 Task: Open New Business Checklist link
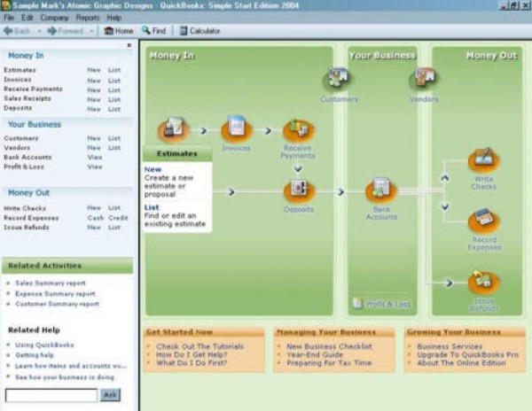tap(329, 346)
